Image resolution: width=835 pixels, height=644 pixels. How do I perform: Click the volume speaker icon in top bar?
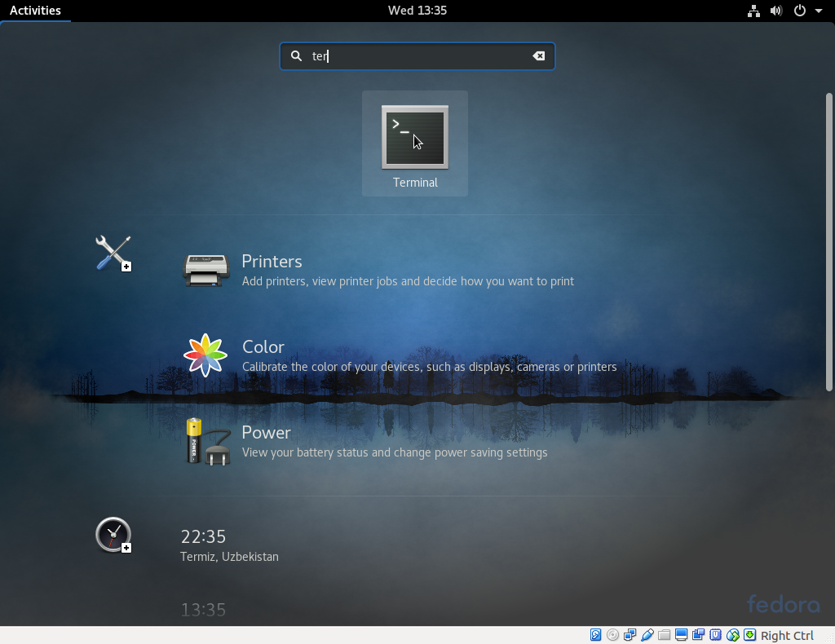point(776,11)
